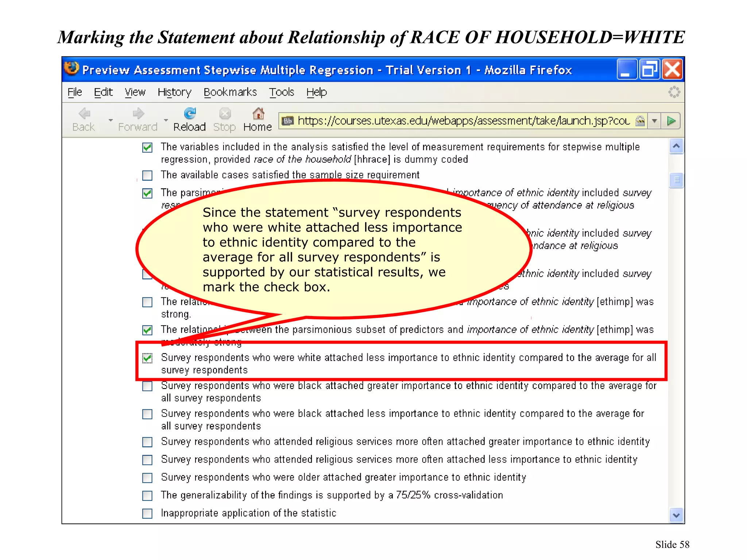This screenshot has width=747, height=560.
Task: Uncheck the 'moderately strong' relationship statement
Action: (147, 330)
